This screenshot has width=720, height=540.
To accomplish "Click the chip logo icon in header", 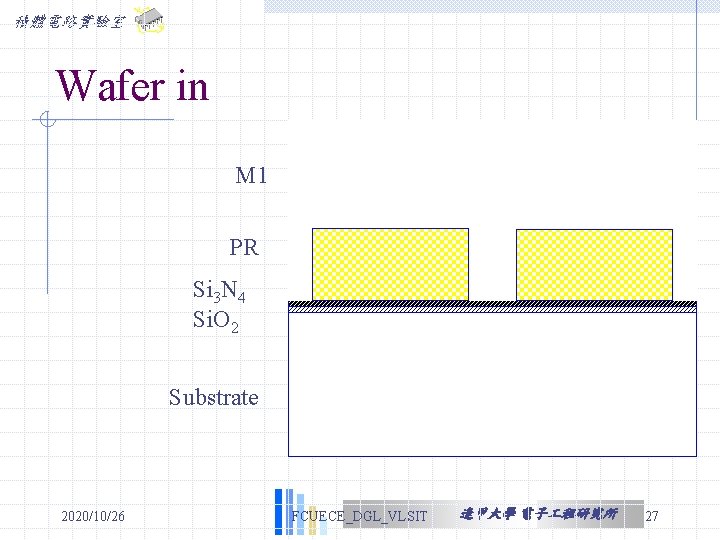I will pyautogui.click(x=150, y=20).
